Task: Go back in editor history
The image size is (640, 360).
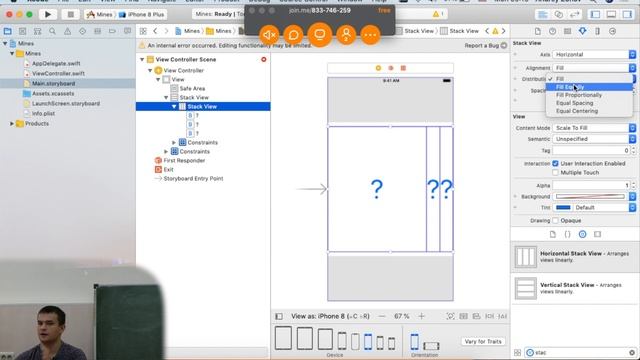Action: click(x=155, y=31)
